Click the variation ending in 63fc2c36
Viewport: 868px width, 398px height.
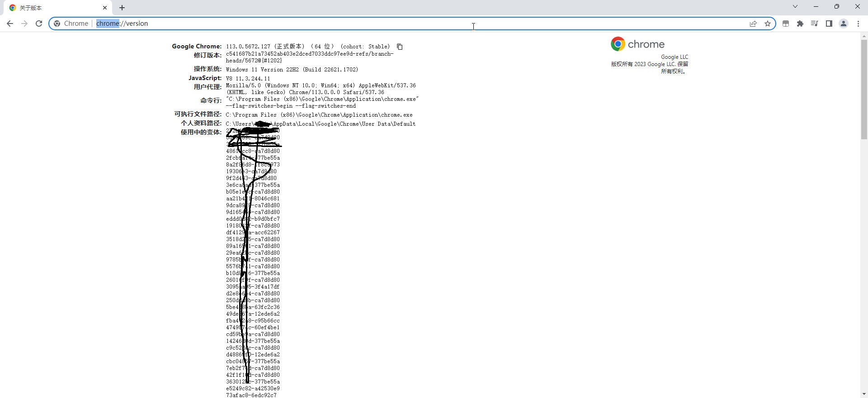pos(253,307)
